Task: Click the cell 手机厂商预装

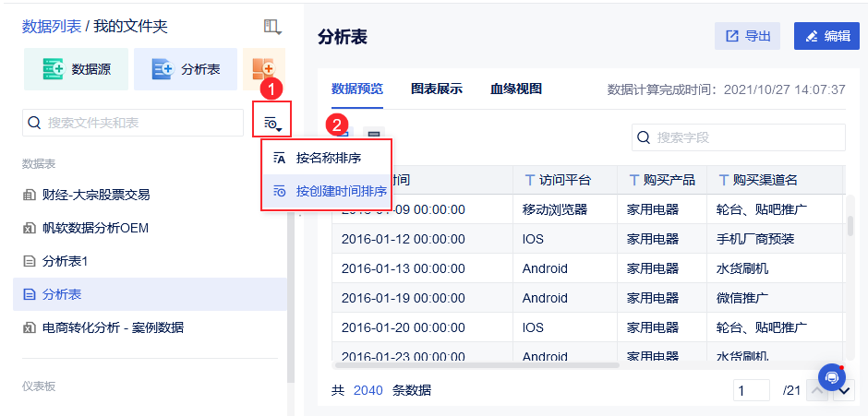Action: pos(775,239)
